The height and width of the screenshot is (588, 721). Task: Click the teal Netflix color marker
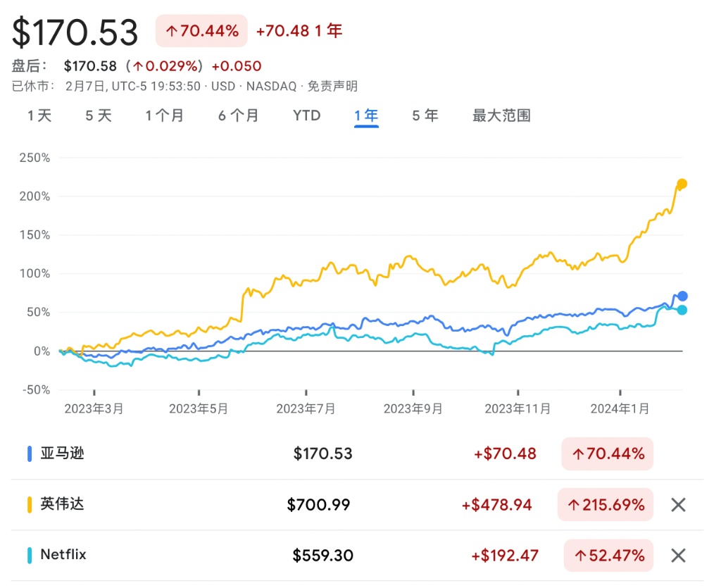(x=30, y=555)
